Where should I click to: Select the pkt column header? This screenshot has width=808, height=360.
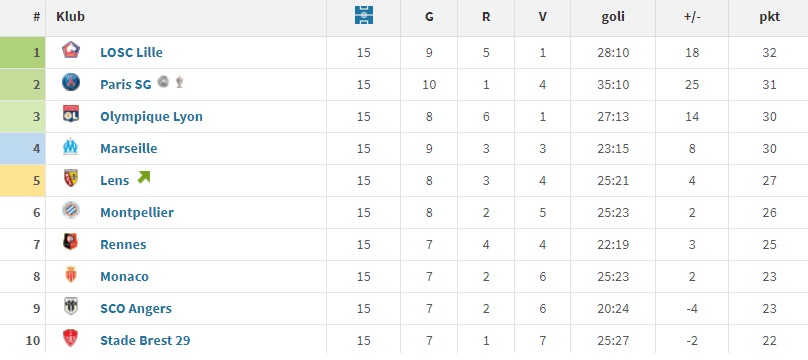[769, 17]
